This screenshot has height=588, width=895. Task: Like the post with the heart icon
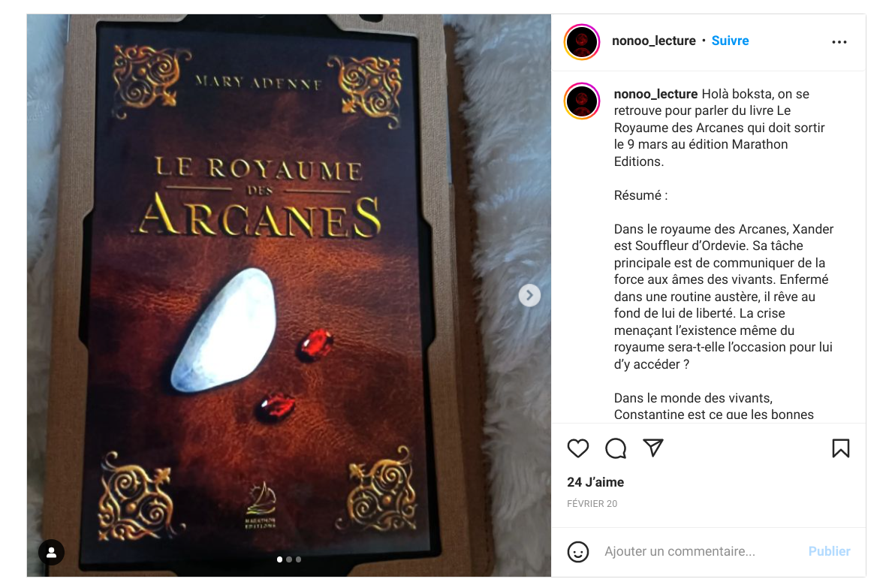(x=577, y=449)
